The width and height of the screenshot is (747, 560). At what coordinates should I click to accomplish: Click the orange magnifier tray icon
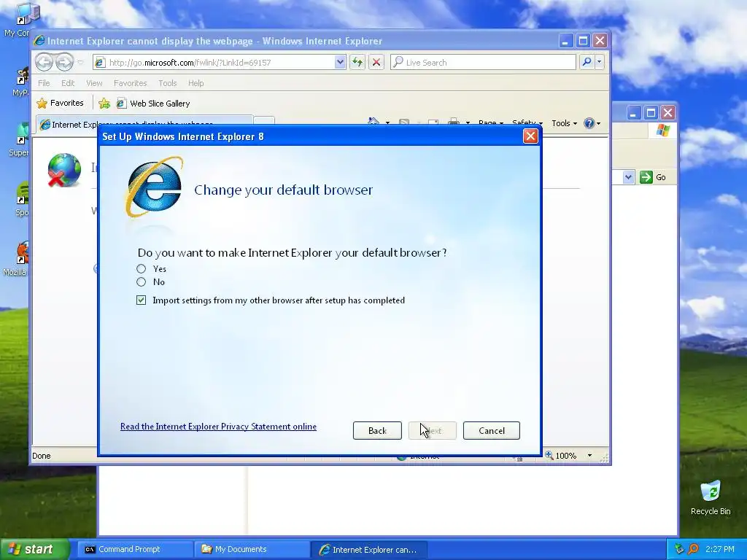click(x=693, y=549)
